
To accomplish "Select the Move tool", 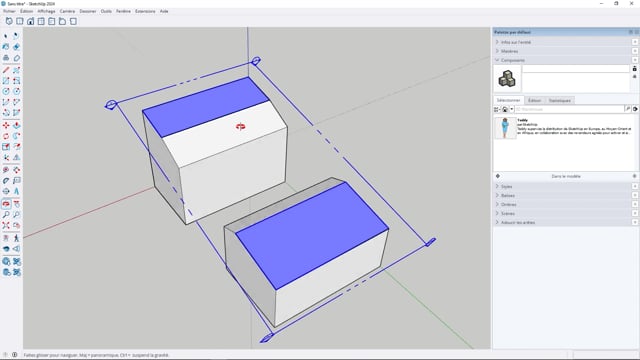I will 6,125.
